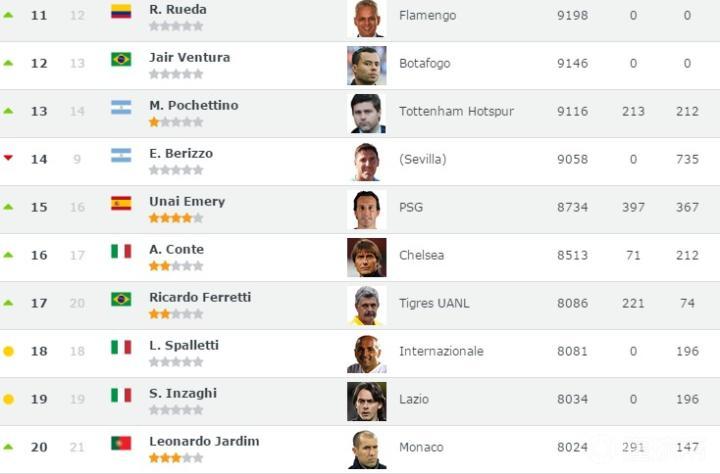
Task: Click the green up arrow at rank 15
Action: (x=9, y=207)
